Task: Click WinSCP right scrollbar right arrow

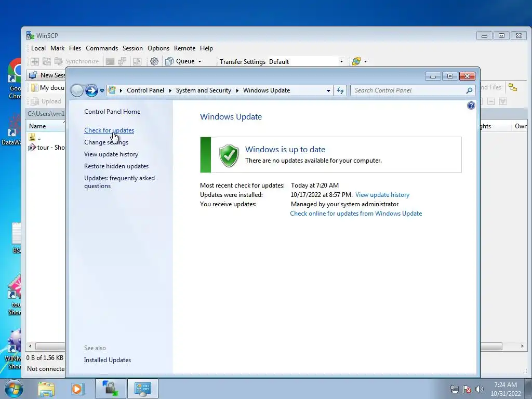Action: coord(522,346)
